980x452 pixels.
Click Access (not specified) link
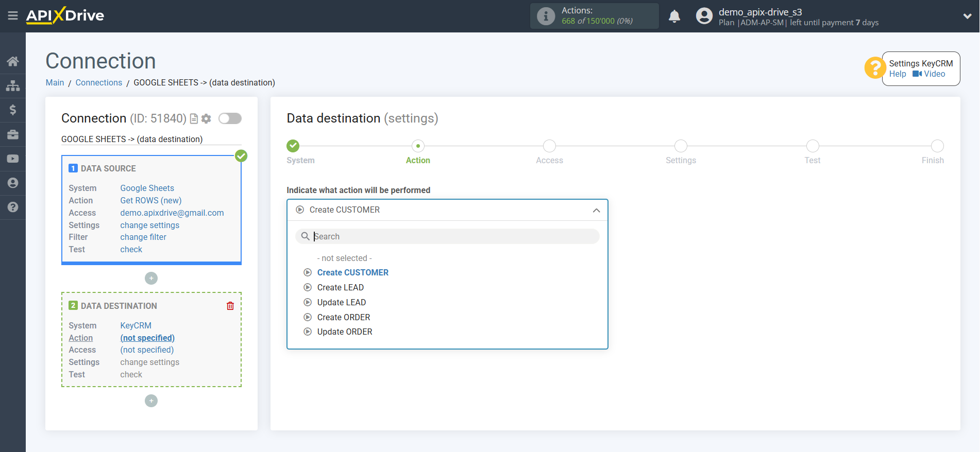(147, 350)
